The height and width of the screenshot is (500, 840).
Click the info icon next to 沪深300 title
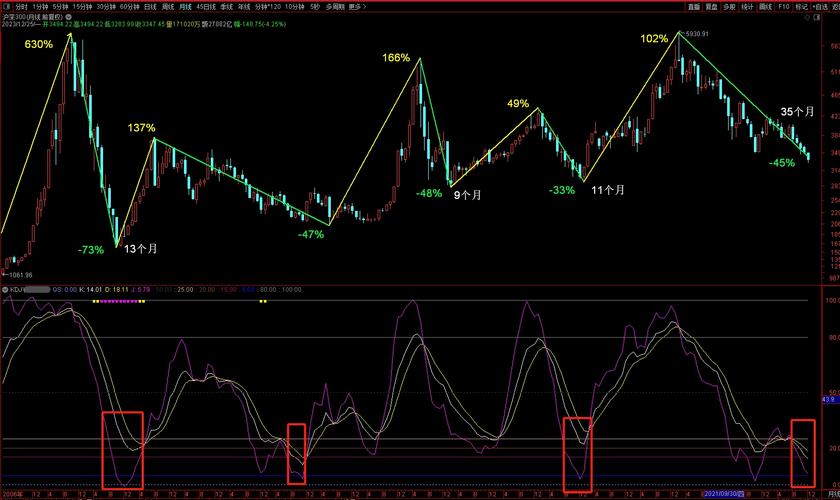67,18
